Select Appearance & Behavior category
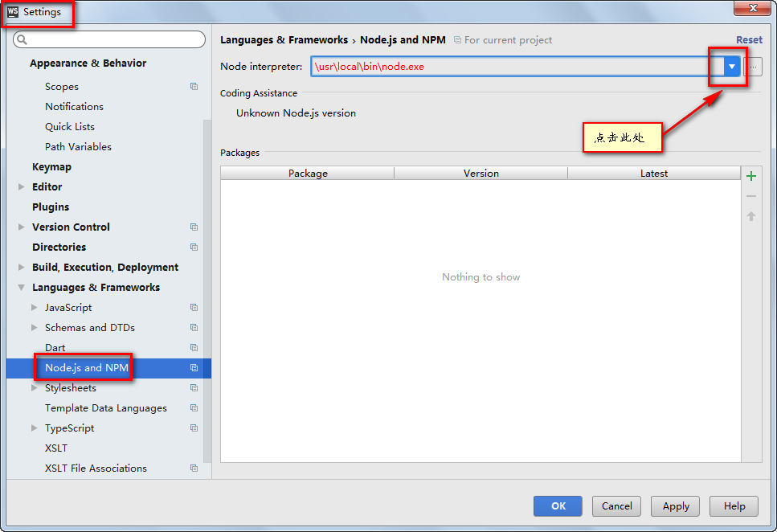777x532 pixels. (88, 63)
